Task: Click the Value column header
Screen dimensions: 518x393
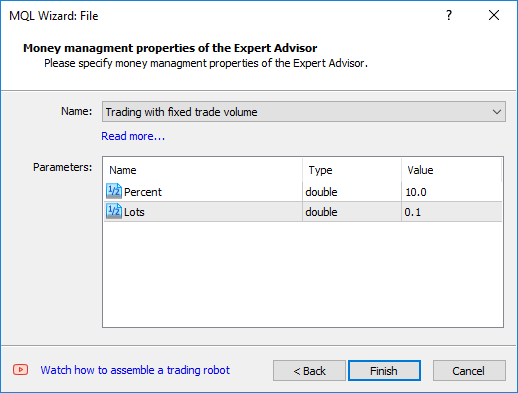Action: tap(452, 170)
